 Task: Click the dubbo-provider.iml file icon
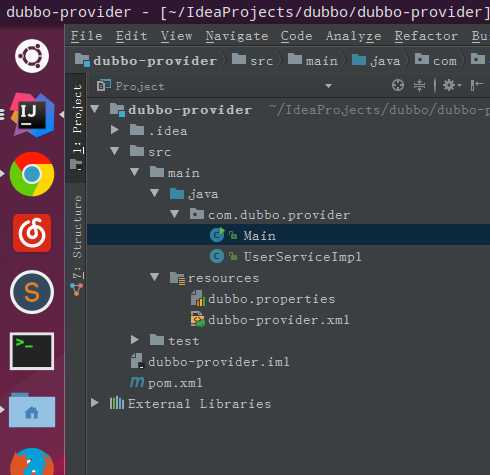tap(137, 361)
